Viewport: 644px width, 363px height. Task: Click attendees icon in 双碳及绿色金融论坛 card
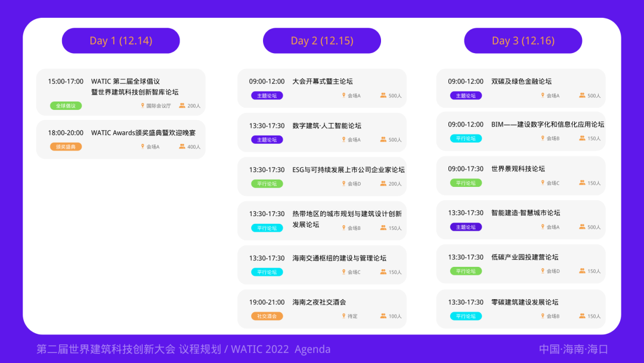point(582,96)
